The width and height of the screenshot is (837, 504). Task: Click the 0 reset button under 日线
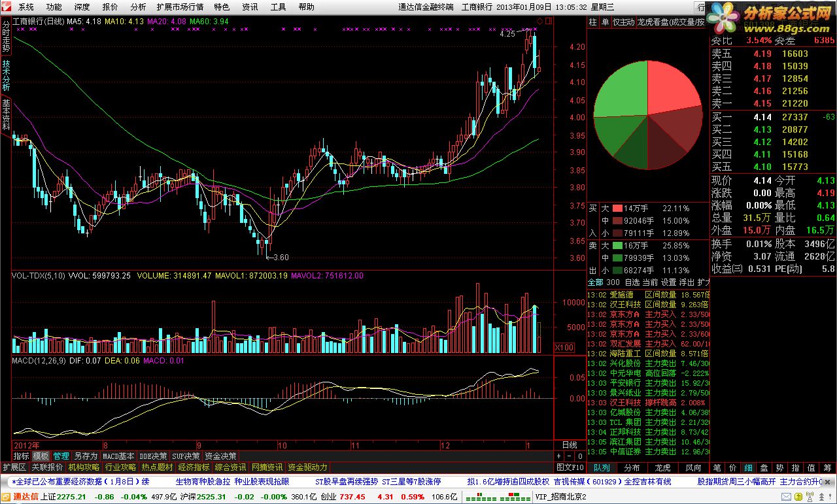(x=579, y=456)
